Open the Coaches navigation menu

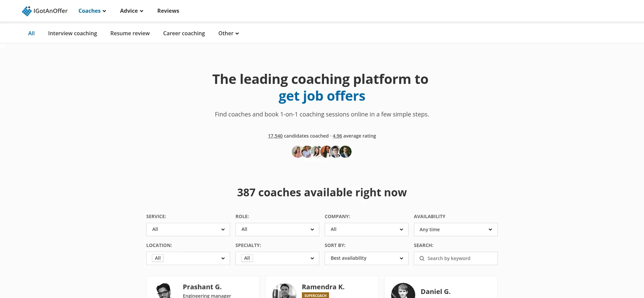[x=92, y=11]
